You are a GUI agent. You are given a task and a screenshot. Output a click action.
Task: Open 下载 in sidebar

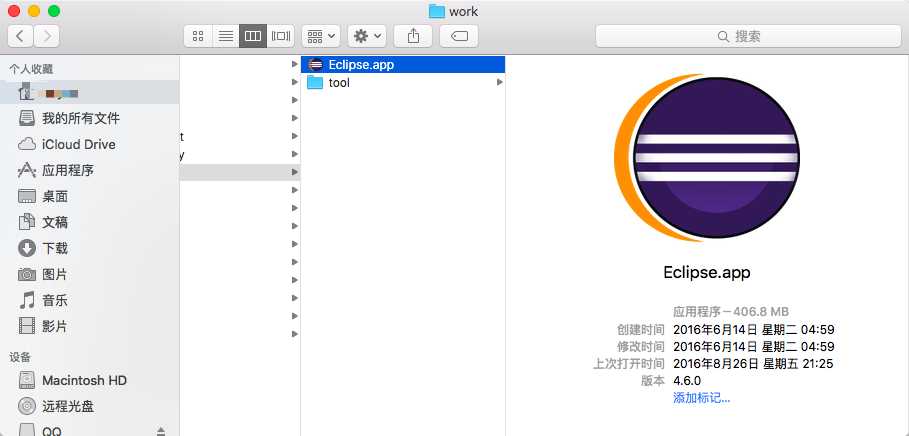90,248
